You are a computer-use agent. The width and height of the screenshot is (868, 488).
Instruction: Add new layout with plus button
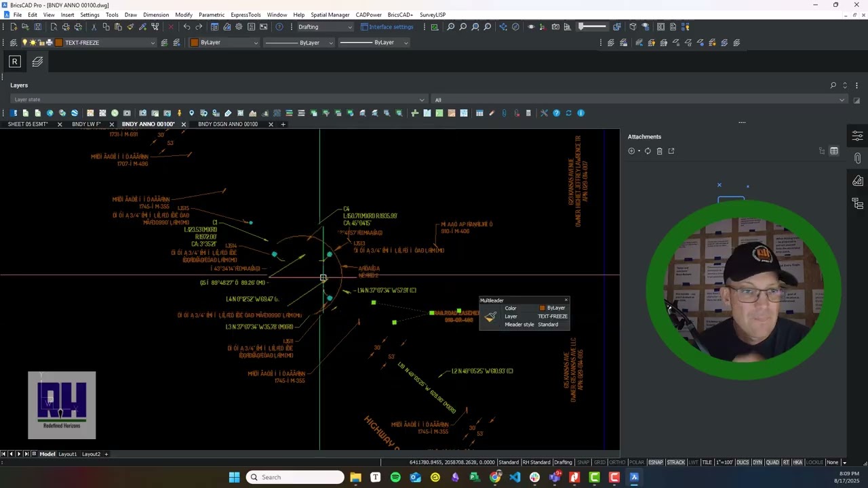pyautogui.click(x=106, y=454)
